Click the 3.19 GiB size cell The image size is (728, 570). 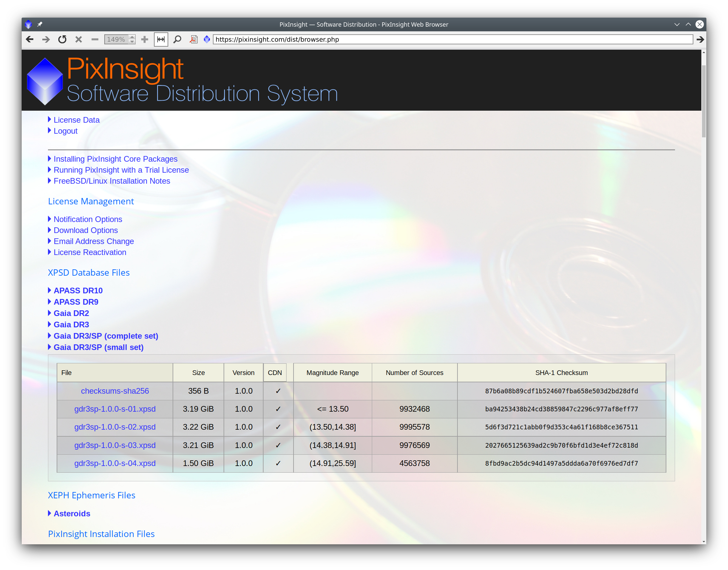pos(199,409)
